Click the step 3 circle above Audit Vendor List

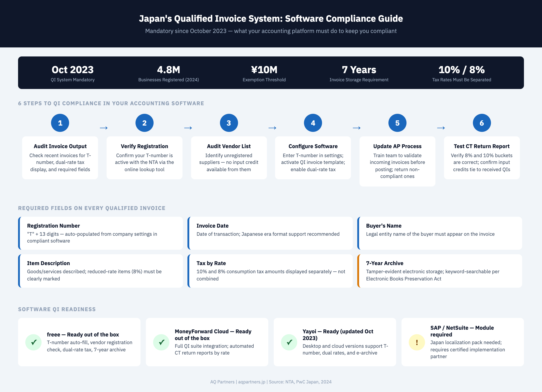click(x=229, y=123)
